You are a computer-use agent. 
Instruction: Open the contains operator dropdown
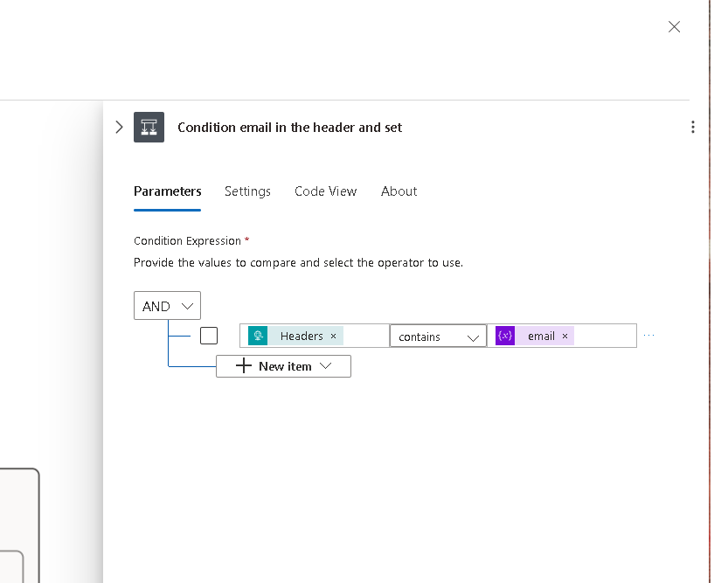[438, 336]
